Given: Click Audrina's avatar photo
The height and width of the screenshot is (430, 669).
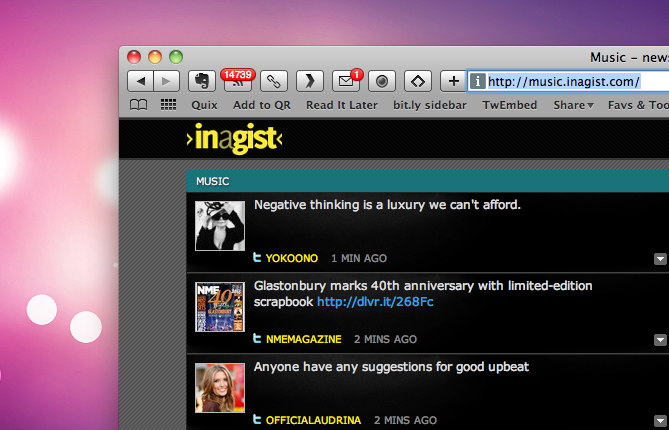Looking at the screenshot, I should pos(220,388).
